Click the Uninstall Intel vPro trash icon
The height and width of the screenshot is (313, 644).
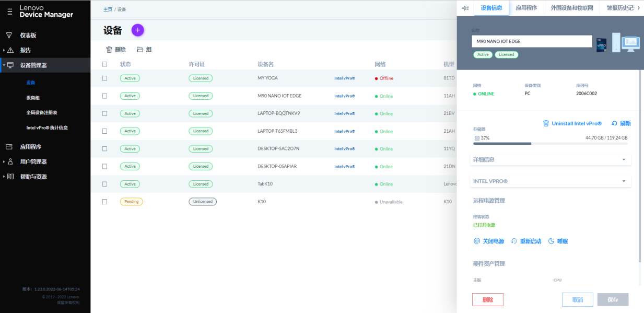(x=546, y=123)
